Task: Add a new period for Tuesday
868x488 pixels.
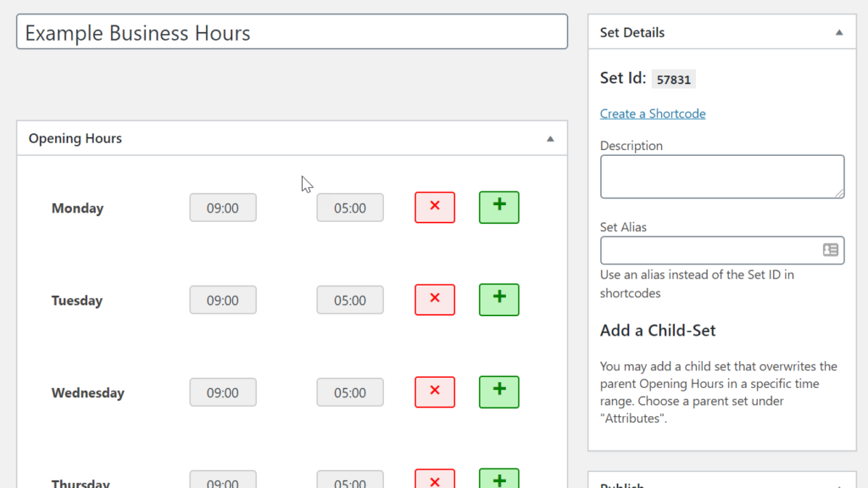Action: click(499, 300)
